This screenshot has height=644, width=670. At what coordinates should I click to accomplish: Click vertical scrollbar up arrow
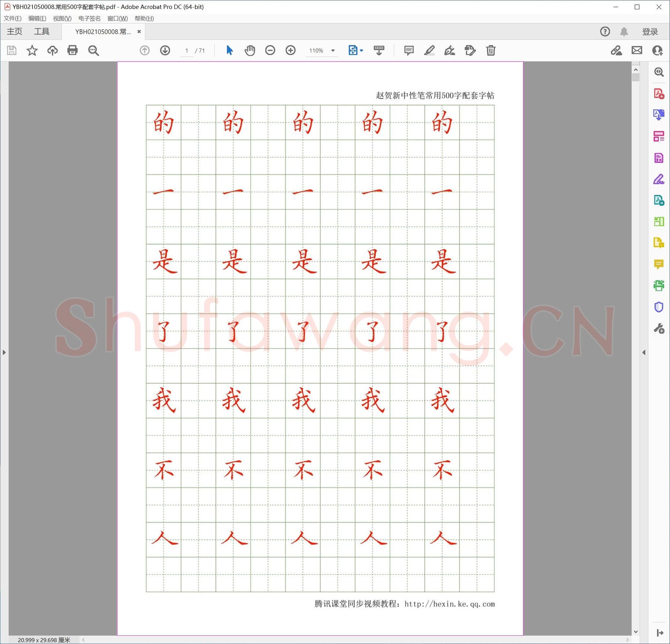(636, 70)
